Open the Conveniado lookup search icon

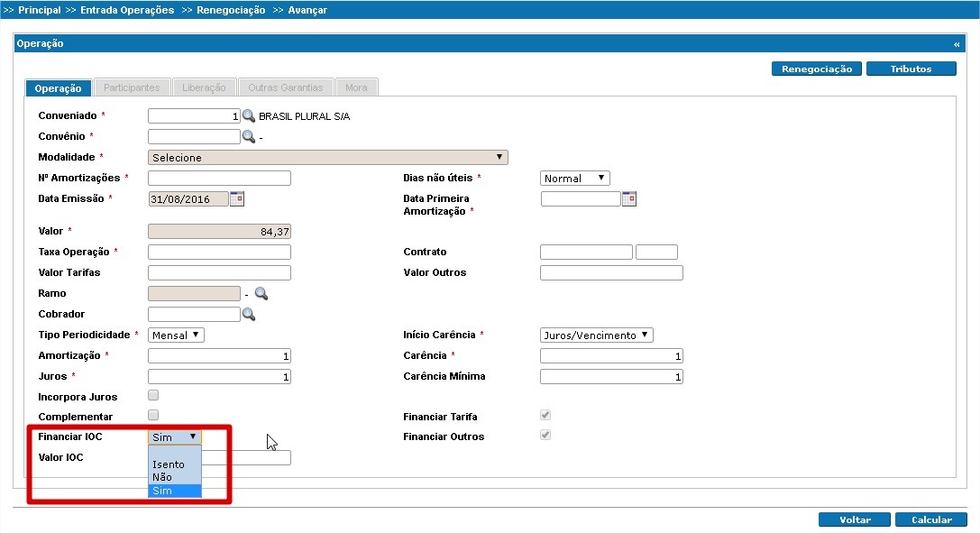click(250, 115)
